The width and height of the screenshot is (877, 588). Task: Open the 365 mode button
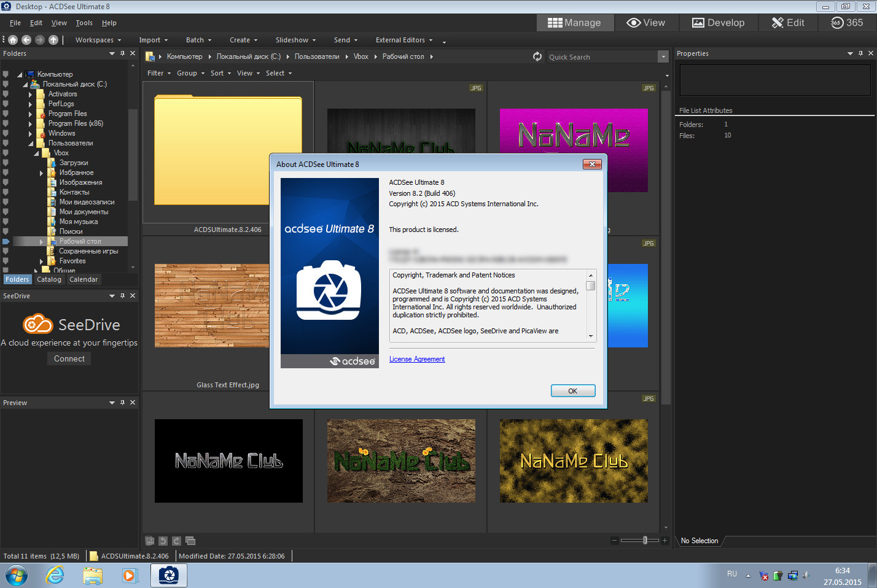pos(847,23)
